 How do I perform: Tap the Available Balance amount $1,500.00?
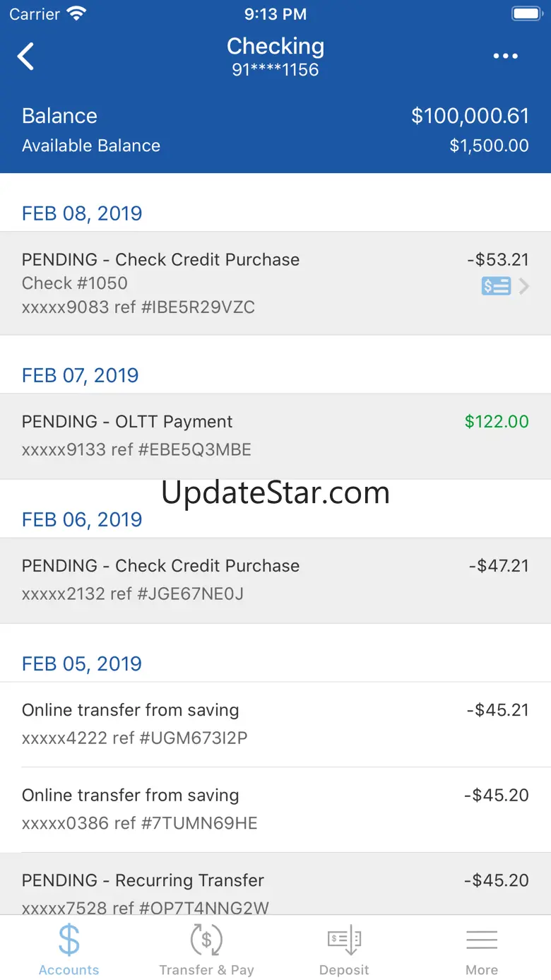tap(489, 146)
